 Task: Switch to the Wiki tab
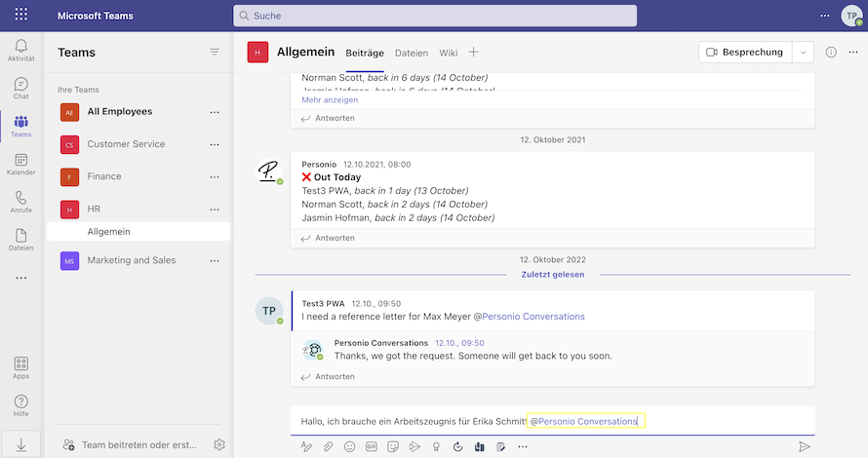449,53
